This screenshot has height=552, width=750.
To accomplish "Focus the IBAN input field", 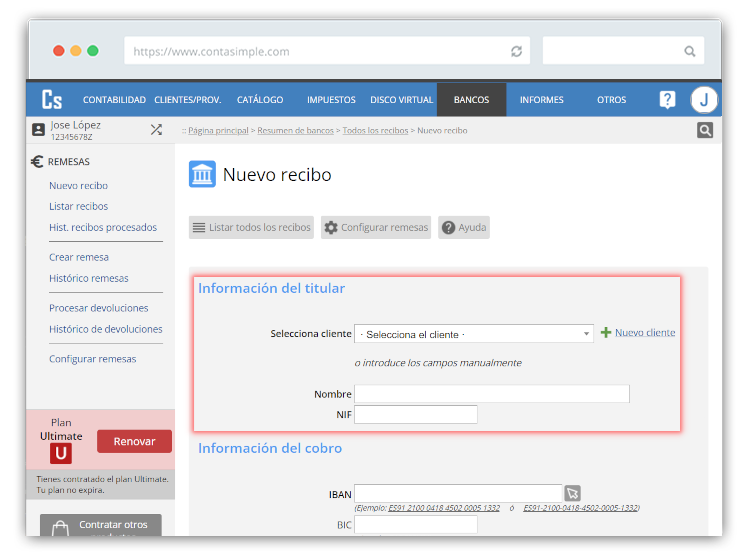I will (458, 494).
